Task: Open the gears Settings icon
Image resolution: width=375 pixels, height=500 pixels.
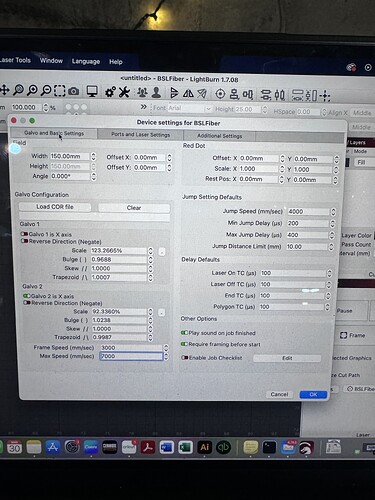Action: point(110,92)
